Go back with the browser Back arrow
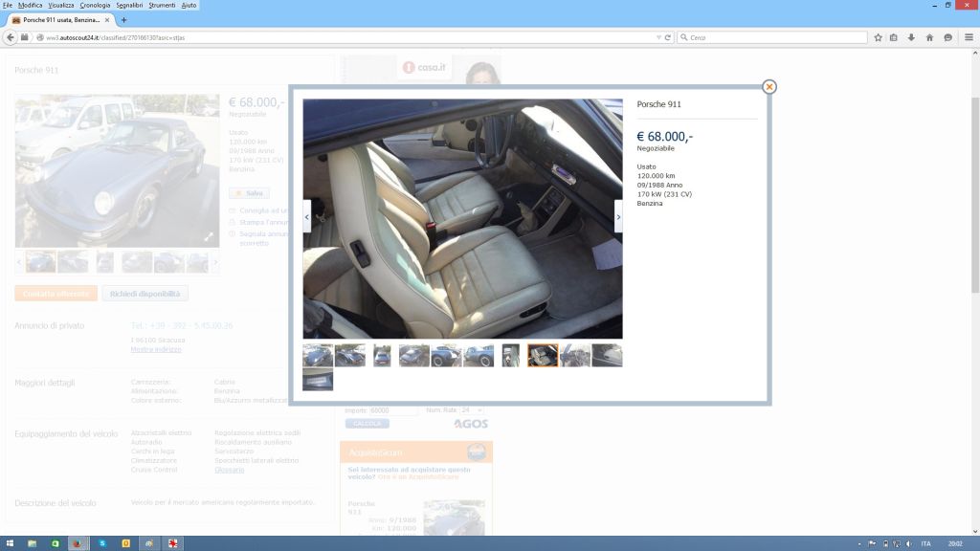This screenshot has width=980, height=551. click(x=10, y=37)
